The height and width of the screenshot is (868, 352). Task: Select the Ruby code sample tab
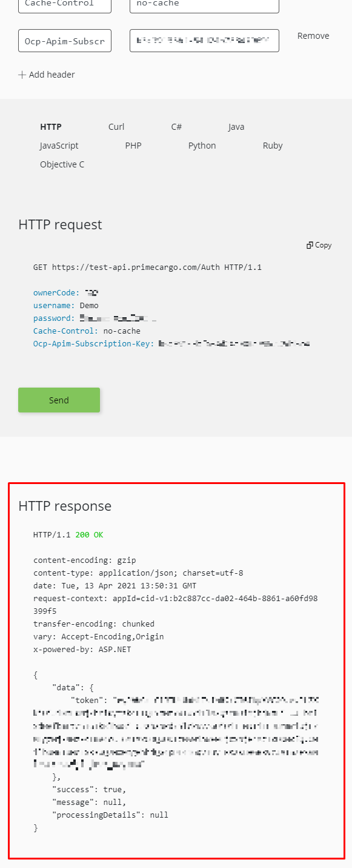[x=273, y=146]
